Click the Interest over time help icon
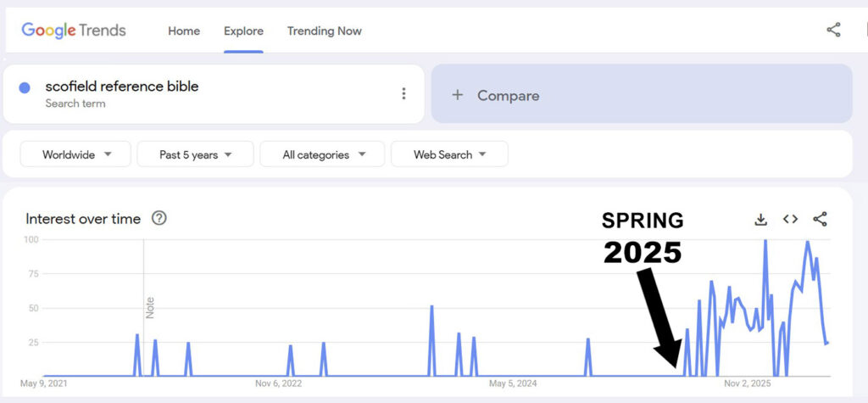Screen dimensions: 868x403 [x=159, y=218]
